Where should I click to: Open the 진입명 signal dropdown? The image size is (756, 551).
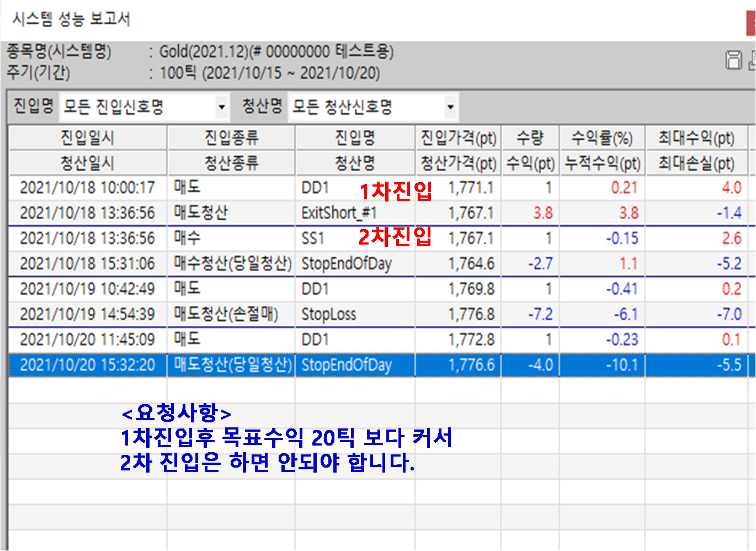click(221, 107)
